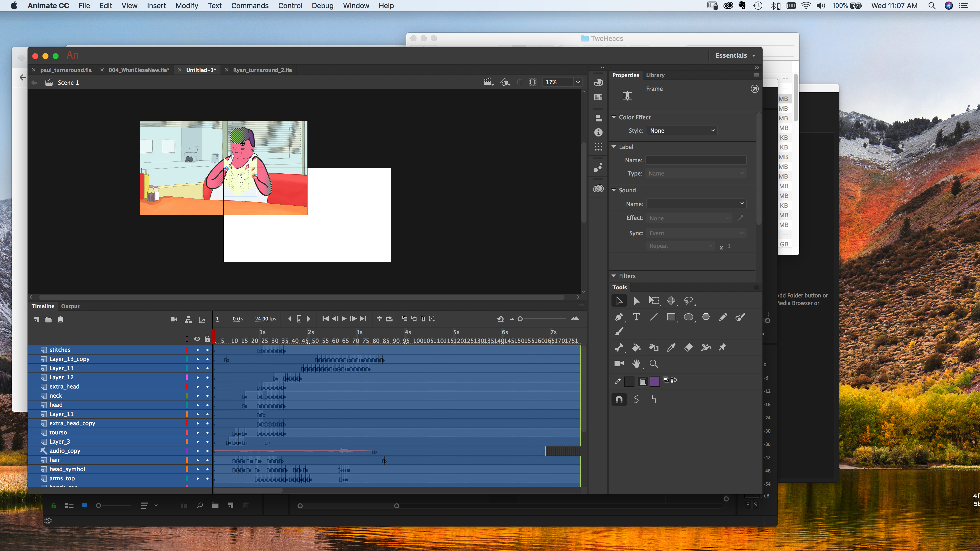This screenshot has width=980, height=551.
Task: Select the Lasso tool
Action: (688, 301)
